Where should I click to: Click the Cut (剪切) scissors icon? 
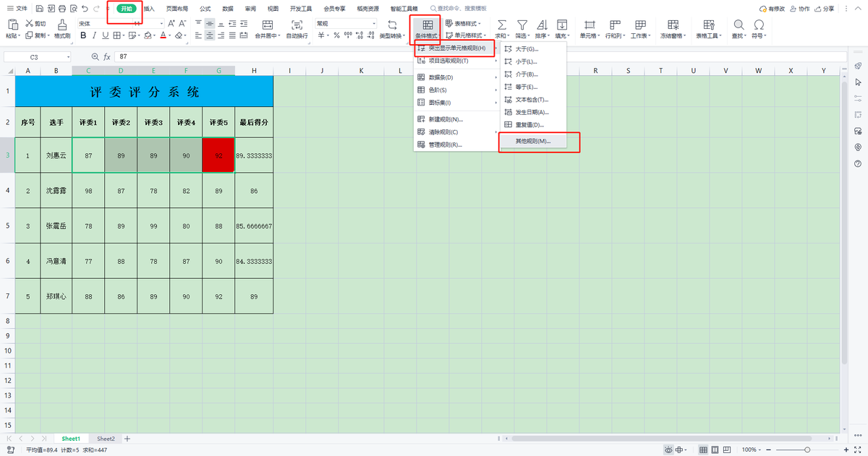(x=29, y=23)
